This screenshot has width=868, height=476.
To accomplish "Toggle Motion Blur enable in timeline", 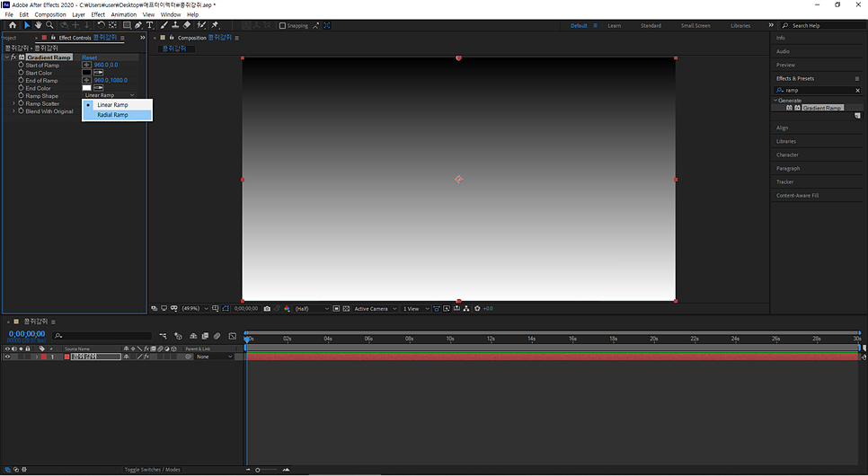I will 217,336.
